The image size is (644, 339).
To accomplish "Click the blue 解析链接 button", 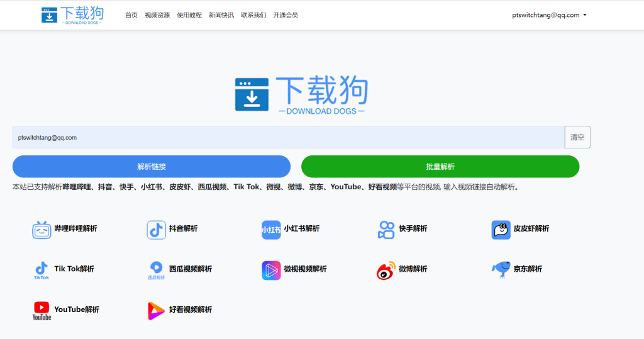I will [x=152, y=167].
